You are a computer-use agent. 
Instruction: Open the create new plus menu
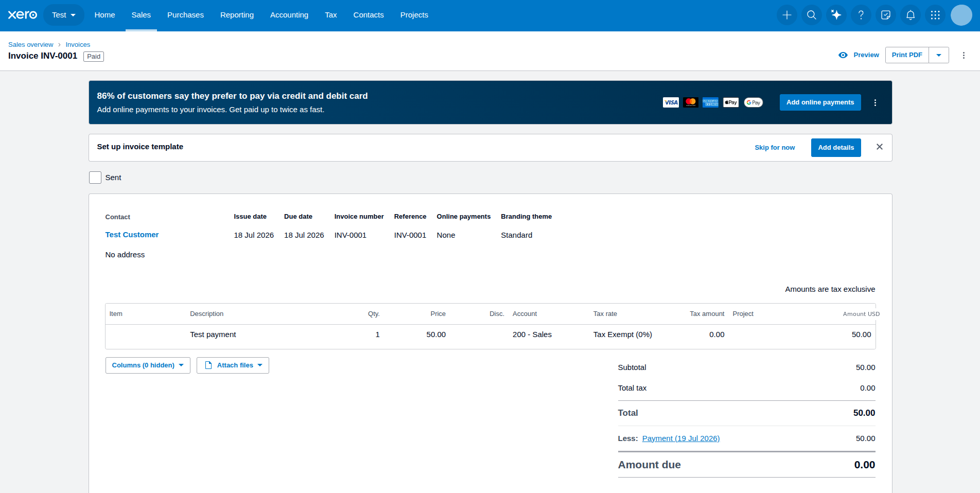787,15
